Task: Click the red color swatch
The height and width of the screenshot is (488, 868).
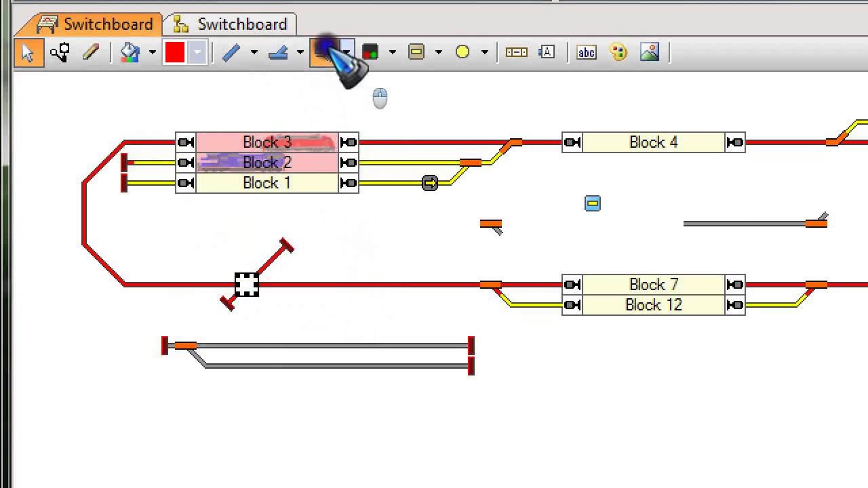Action: pyautogui.click(x=174, y=52)
